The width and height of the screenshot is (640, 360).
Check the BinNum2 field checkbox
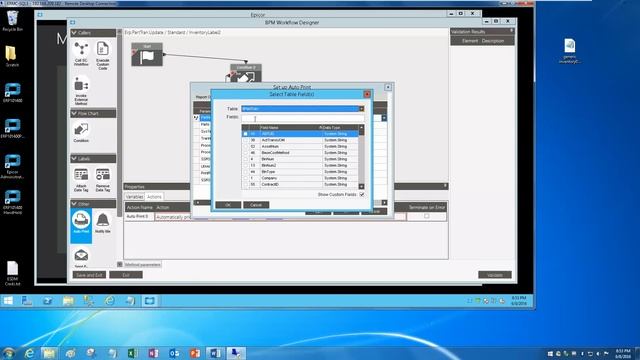245,165
